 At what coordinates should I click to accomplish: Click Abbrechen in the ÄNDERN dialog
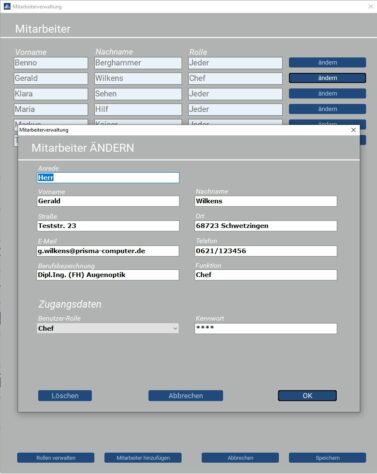pyautogui.click(x=186, y=396)
